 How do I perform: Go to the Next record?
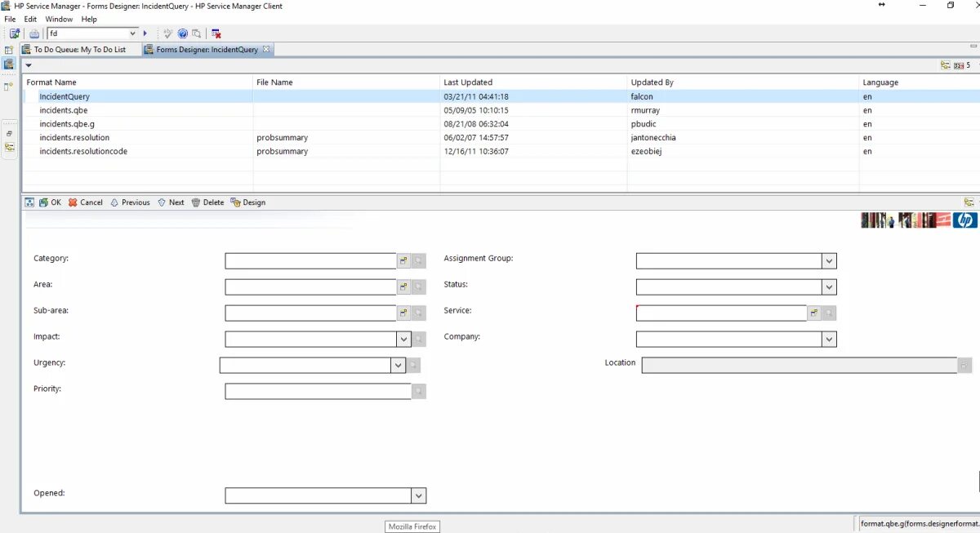coord(171,202)
